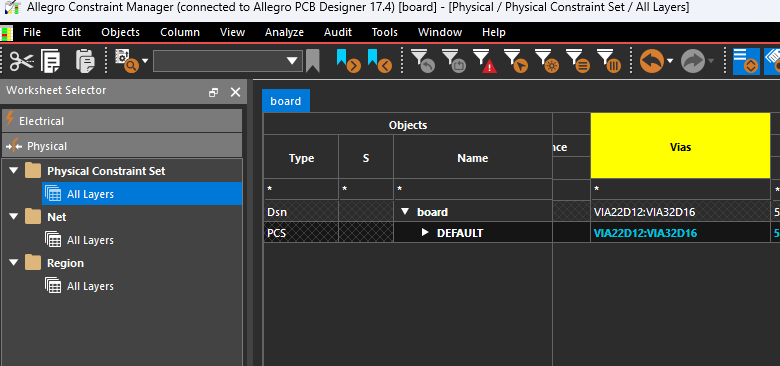This screenshot has height=366, width=780.
Task: Click the DEFAULT row blue Vias cell
Action: (680, 232)
